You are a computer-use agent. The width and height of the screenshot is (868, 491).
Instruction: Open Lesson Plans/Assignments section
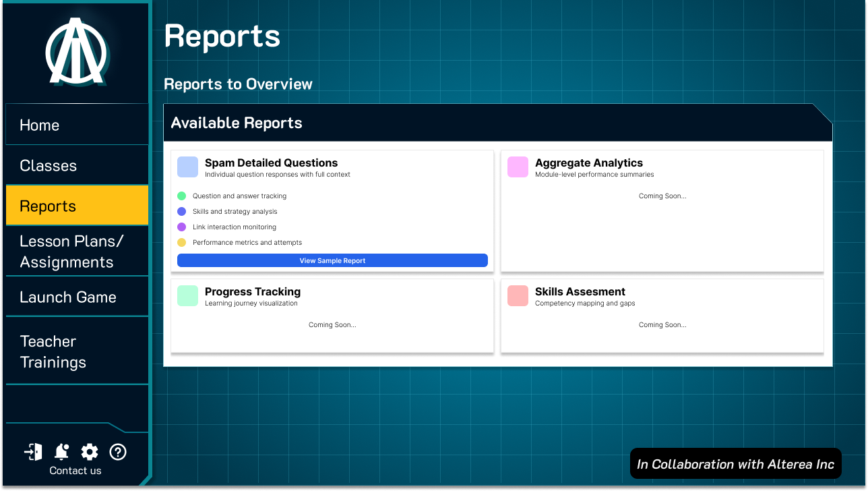(x=77, y=252)
